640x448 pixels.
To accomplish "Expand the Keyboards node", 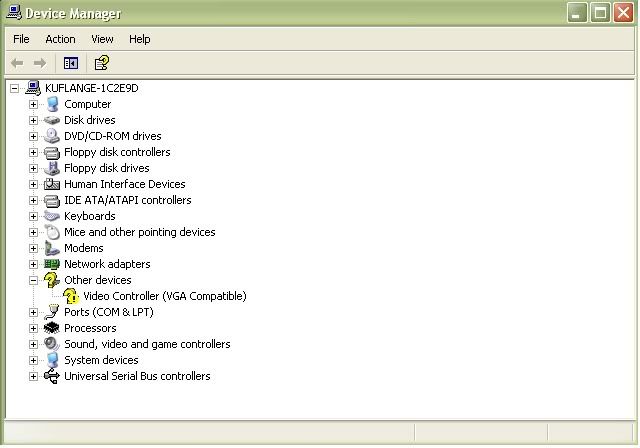I will pos(33,216).
